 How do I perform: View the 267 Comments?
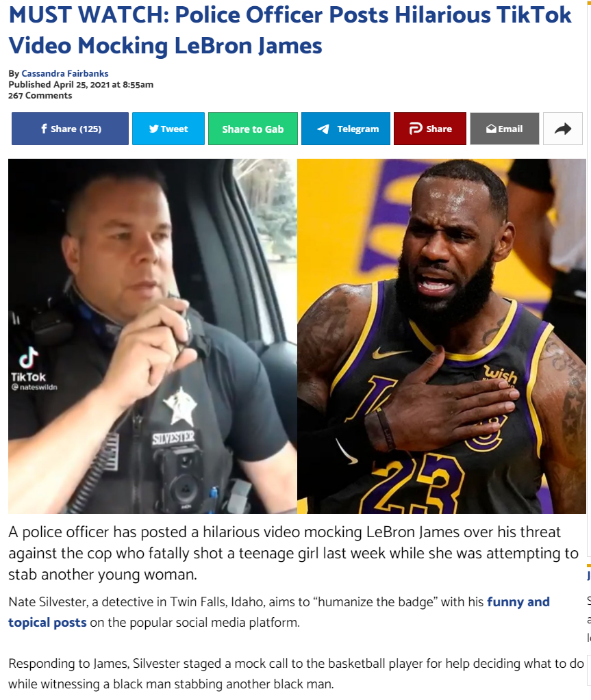pos(40,96)
